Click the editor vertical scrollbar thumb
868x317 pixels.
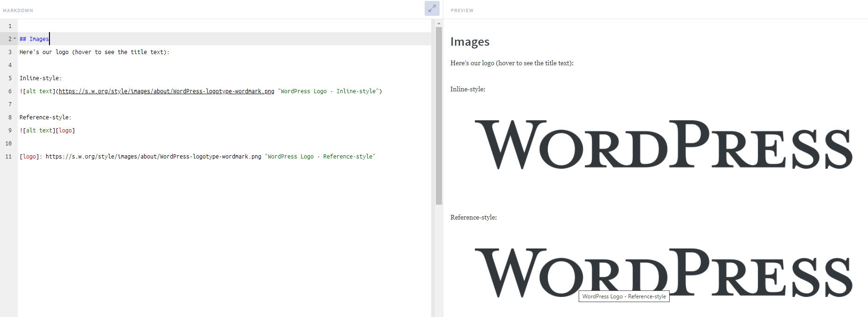coord(439,116)
